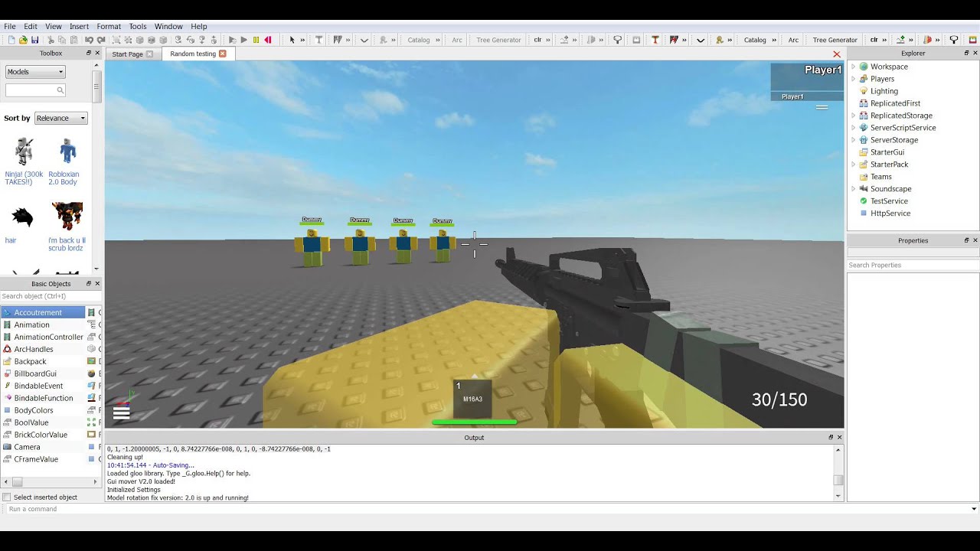Click the Ninja model thumbnail in Toolbox

[x=24, y=152]
